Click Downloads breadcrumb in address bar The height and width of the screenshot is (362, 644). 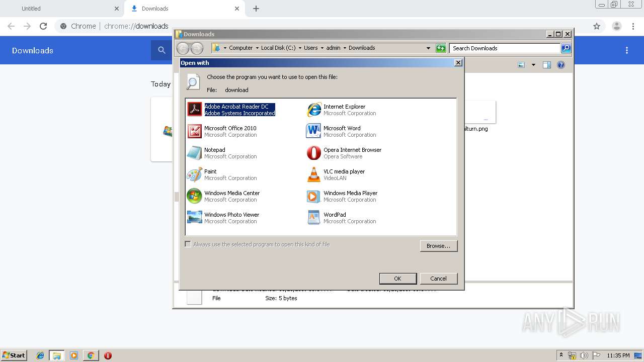(362, 48)
